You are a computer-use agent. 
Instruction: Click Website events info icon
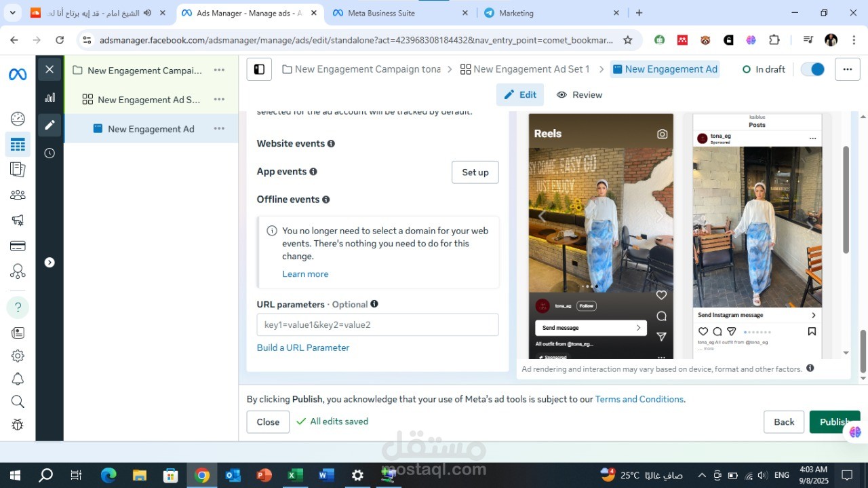click(x=331, y=144)
